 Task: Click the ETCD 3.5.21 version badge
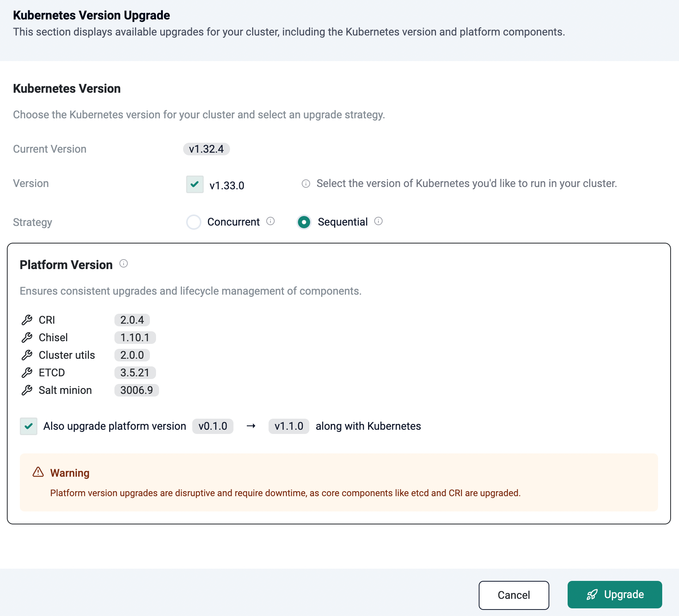pyautogui.click(x=135, y=373)
